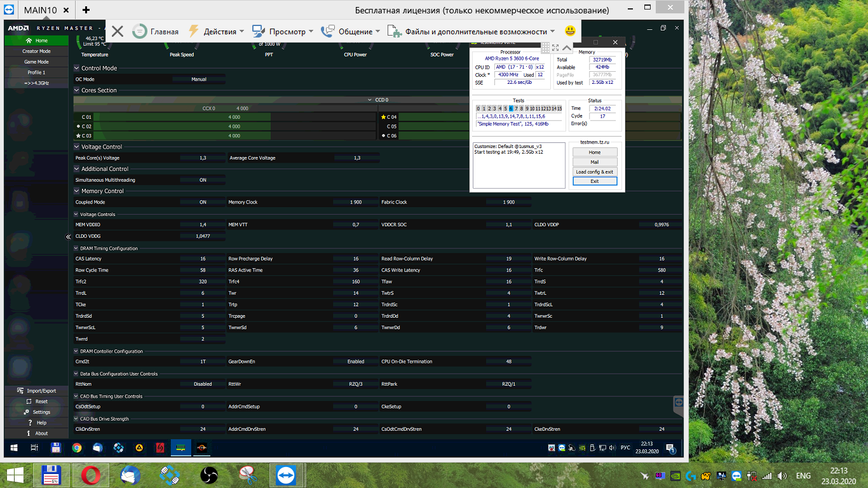Viewport: 868px width, 488px height.
Task: Open the Общение communication dropdown
Action: tap(351, 31)
